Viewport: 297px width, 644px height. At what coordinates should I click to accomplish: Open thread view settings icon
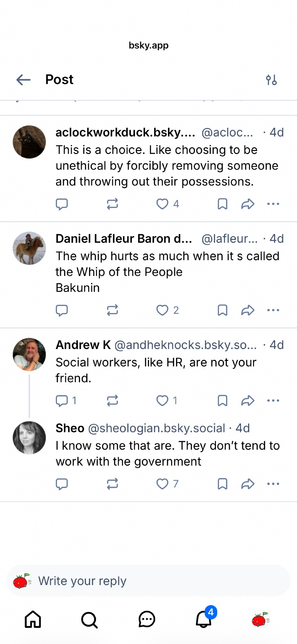pos(271,80)
